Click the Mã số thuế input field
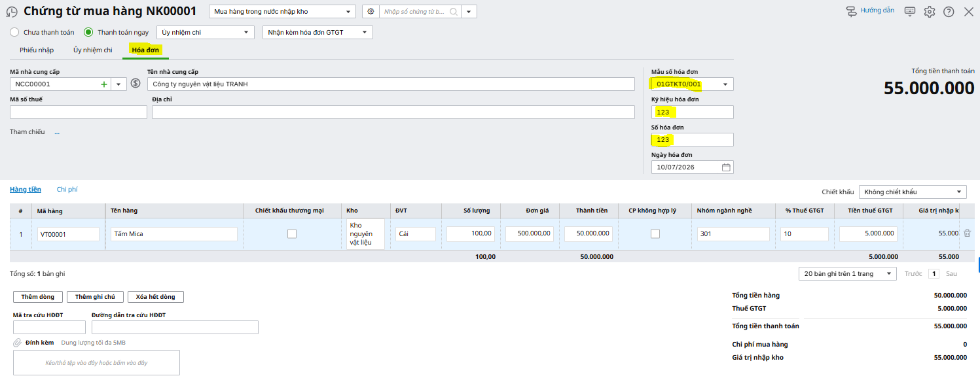Screen dimensions: 980x378 point(79,112)
